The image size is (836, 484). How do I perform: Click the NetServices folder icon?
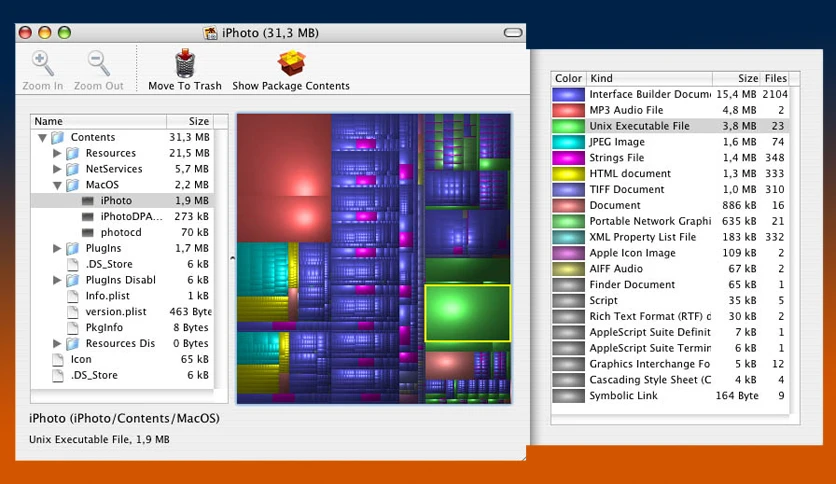pyautogui.click(x=73, y=169)
